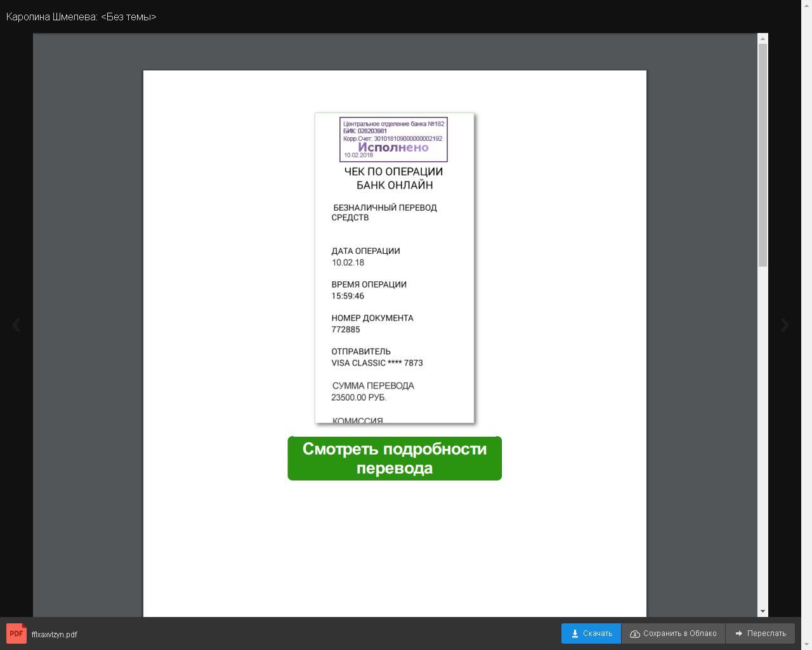Screen dimensions: 812x650
Task: Click the scrollbar down arrow
Action: [763, 611]
